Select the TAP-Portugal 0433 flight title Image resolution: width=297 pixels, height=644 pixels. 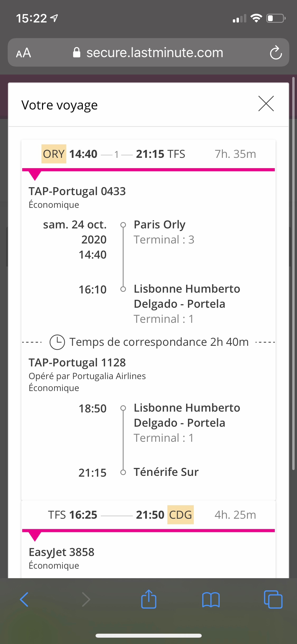(77, 191)
